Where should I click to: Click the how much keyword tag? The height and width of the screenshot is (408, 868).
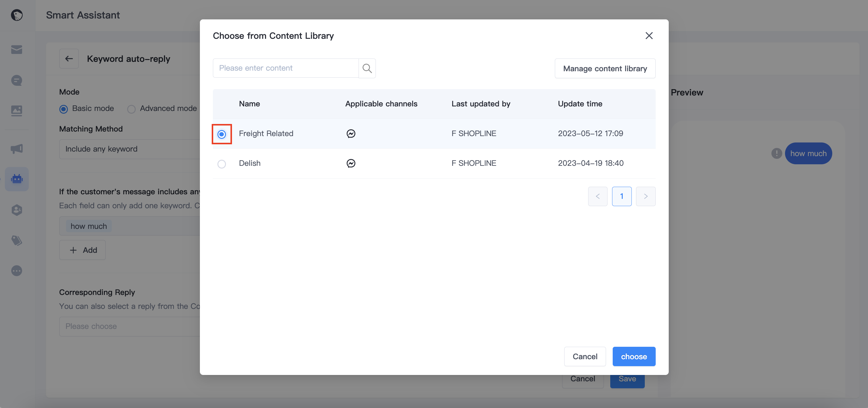89,226
